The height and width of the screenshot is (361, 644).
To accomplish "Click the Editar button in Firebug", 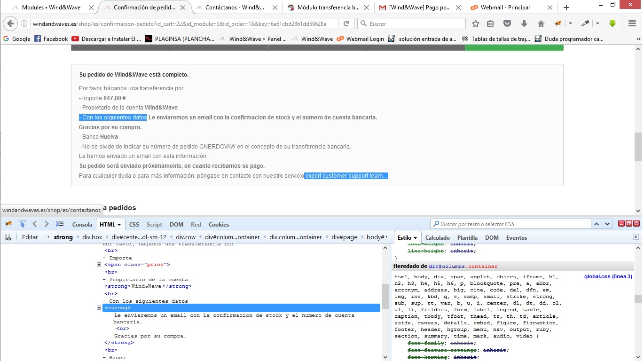I will [x=30, y=237].
